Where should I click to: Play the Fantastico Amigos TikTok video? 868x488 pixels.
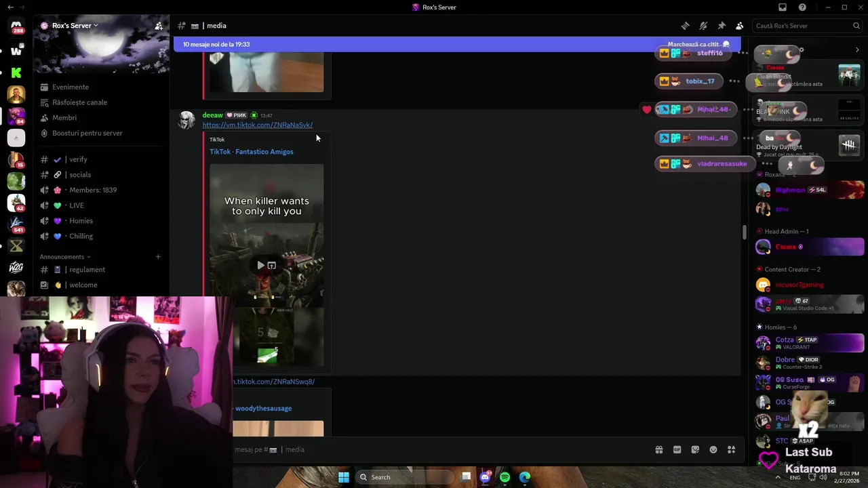(260, 265)
